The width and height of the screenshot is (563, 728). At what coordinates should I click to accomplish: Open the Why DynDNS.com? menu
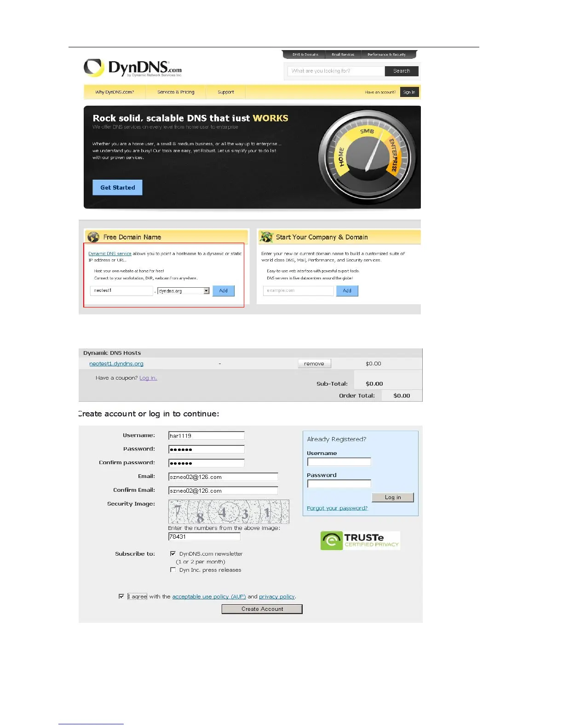pos(115,92)
